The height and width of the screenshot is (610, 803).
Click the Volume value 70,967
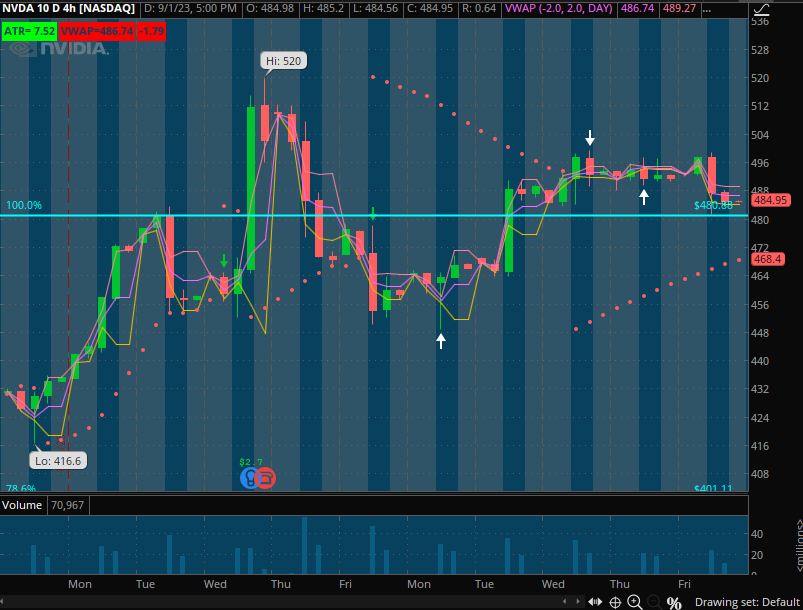click(67, 505)
